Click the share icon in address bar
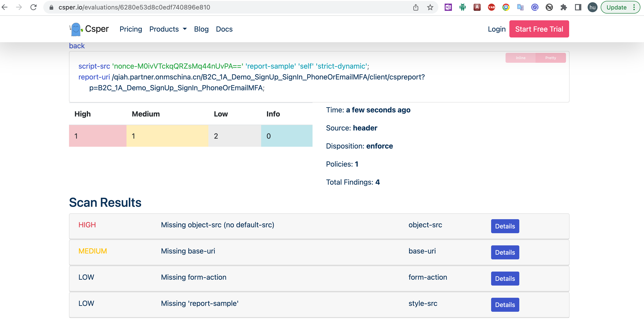644x321 pixels. click(416, 7)
